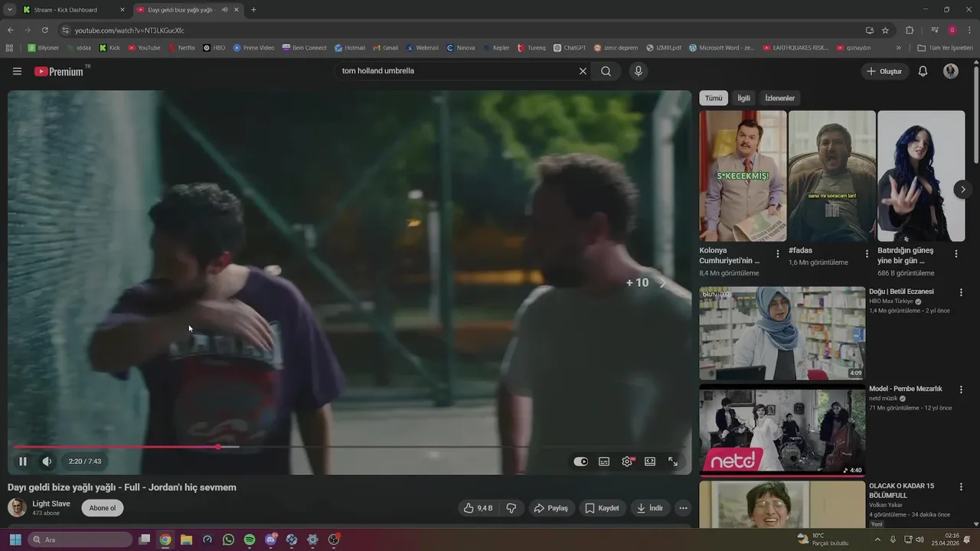Subscribe with Abone ol button

pos(103,508)
